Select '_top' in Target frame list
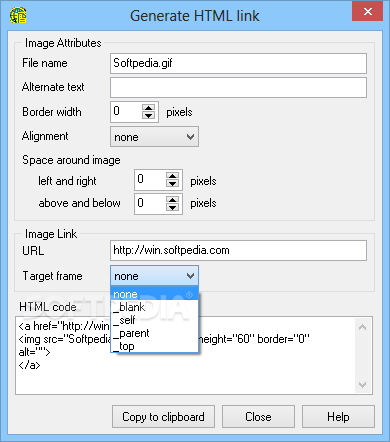The height and width of the screenshot is (442, 390). click(x=154, y=346)
